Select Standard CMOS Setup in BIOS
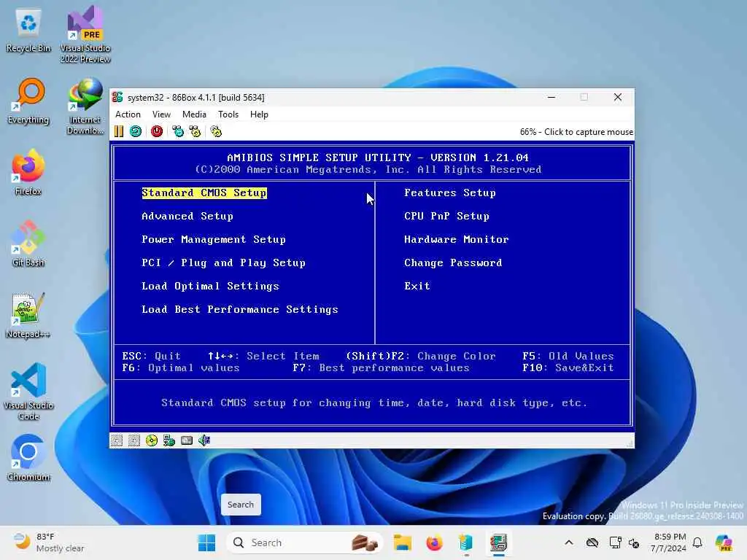 tap(204, 192)
